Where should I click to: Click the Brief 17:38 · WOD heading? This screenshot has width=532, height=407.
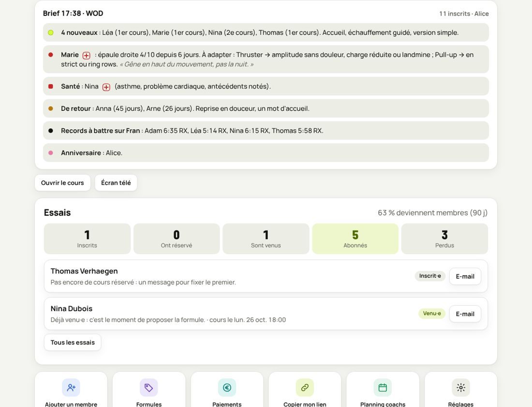[73, 14]
